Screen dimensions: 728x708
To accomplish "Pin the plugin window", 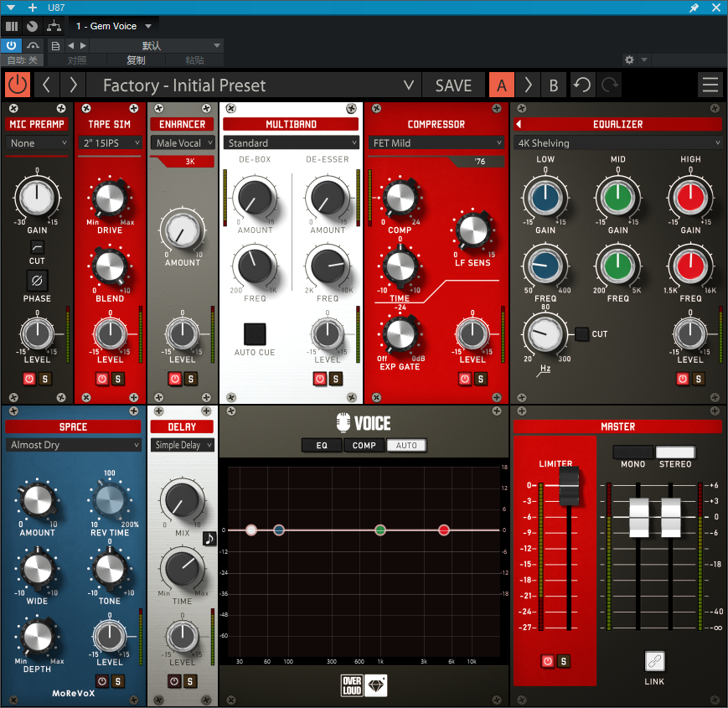I will [694, 8].
